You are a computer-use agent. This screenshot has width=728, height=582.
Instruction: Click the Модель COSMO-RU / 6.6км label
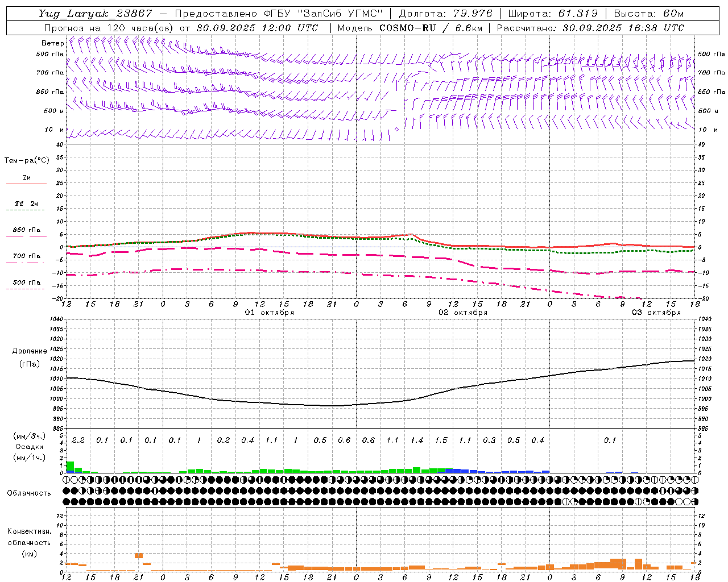tap(410, 28)
